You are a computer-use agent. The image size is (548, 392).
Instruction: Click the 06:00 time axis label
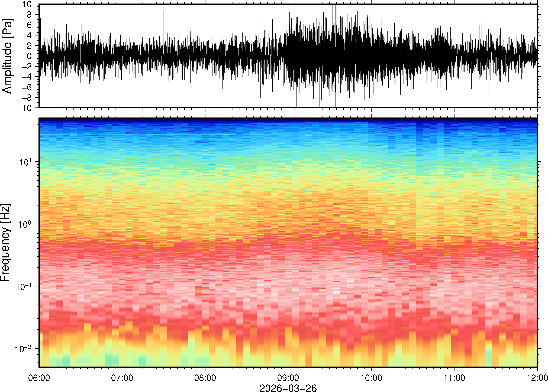click(x=39, y=378)
